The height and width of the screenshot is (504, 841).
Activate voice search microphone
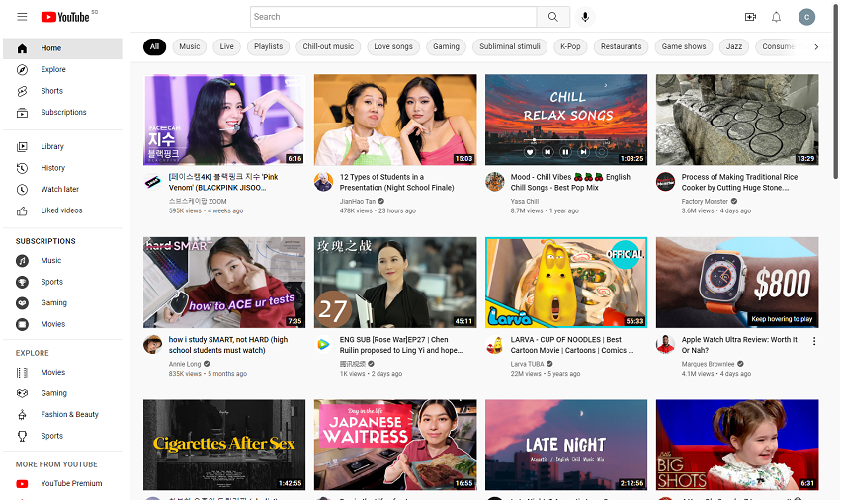[585, 17]
